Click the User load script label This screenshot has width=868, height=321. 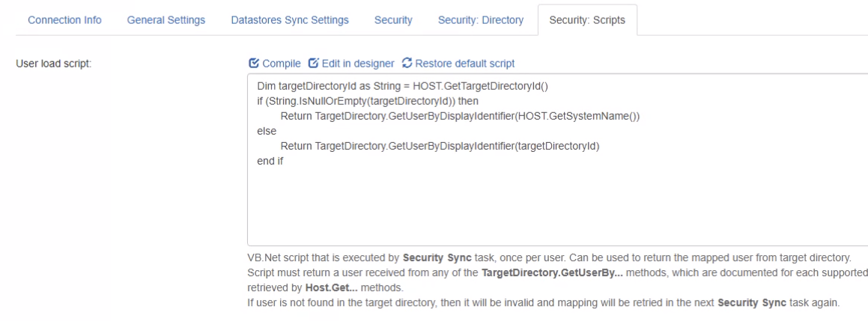(53, 64)
